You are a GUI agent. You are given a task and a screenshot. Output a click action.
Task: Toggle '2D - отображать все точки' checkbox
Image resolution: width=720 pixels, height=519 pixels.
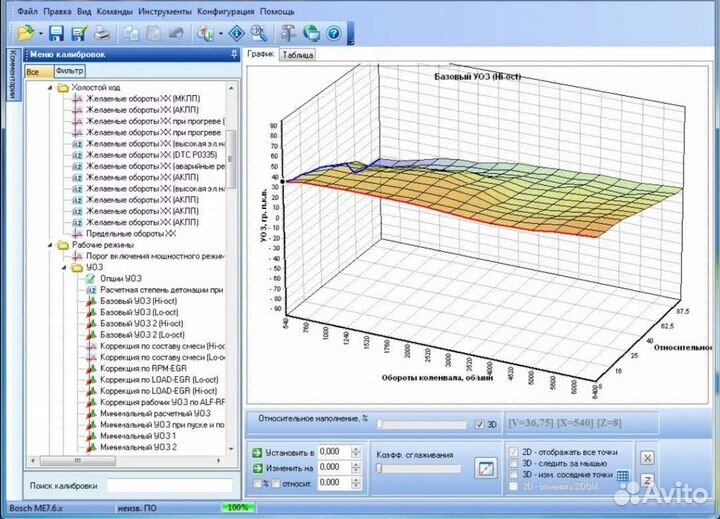click(515, 451)
